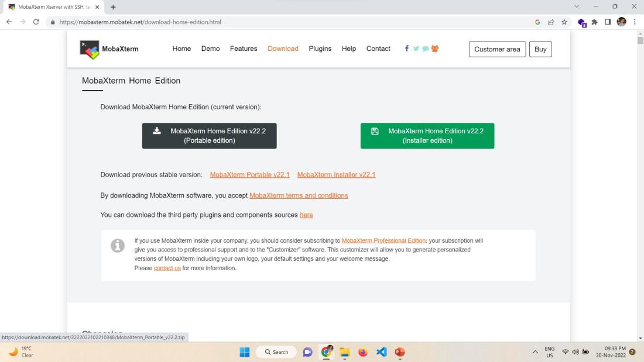Screen dimensions: 644x362
Task: Open the purple extension icon
Action: [581, 23]
